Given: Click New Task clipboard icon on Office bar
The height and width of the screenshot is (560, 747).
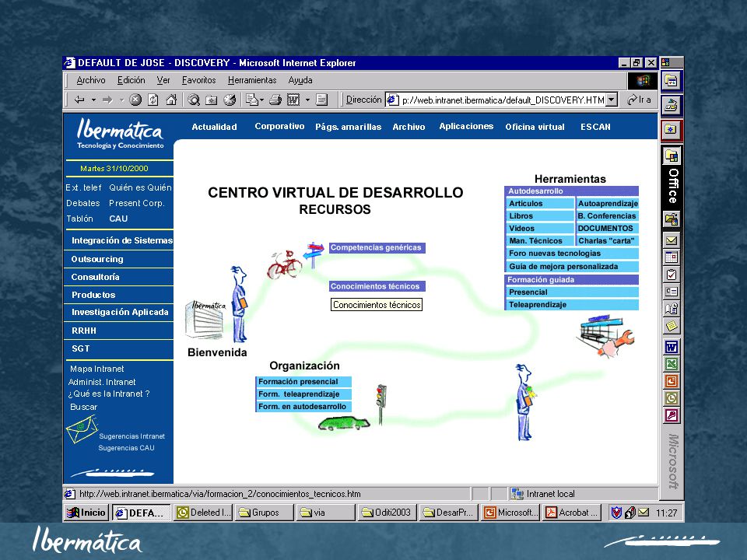Looking at the screenshot, I should point(672,275).
